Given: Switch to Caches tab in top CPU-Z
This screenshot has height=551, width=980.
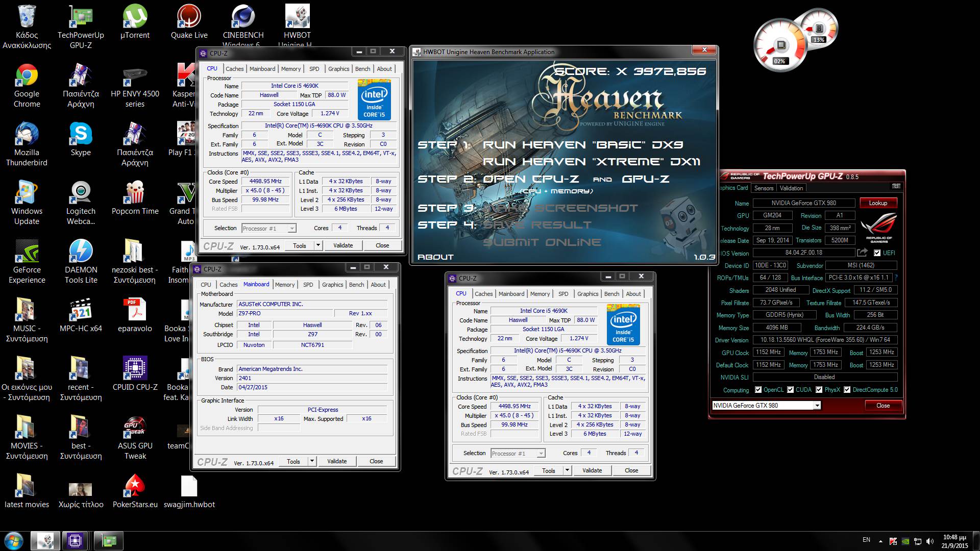Looking at the screenshot, I should tap(235, 69).
